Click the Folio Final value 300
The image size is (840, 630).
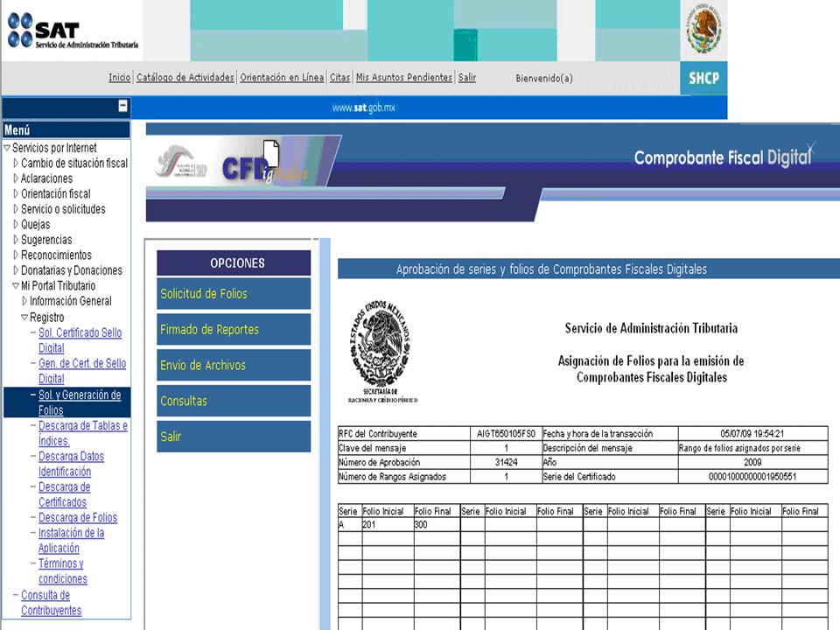click(x=421, y=524)
